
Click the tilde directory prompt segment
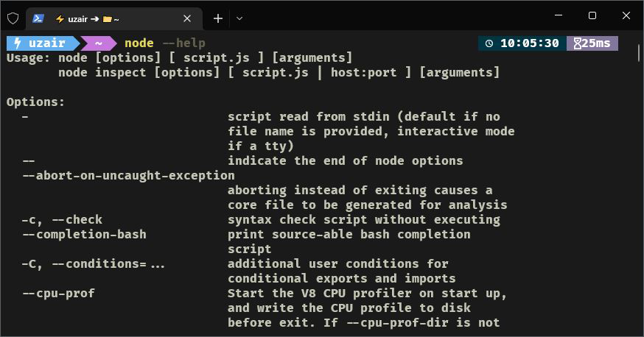99,43
